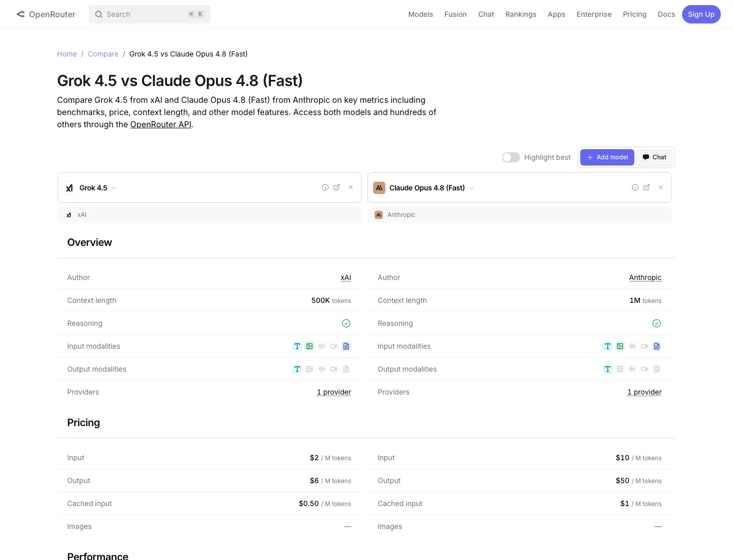Screen dimensions: 733x560
Task: Click the Anthropic logo in Claude card
Action: pos(379,188)
